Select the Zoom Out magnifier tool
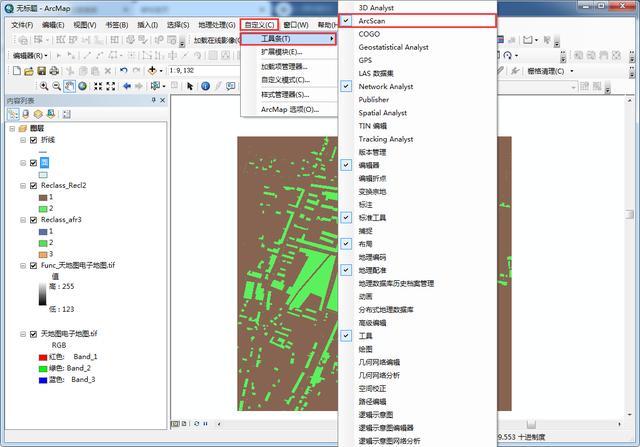The width and height of the screenshot is (640, 447). click(x=57, y=86)
